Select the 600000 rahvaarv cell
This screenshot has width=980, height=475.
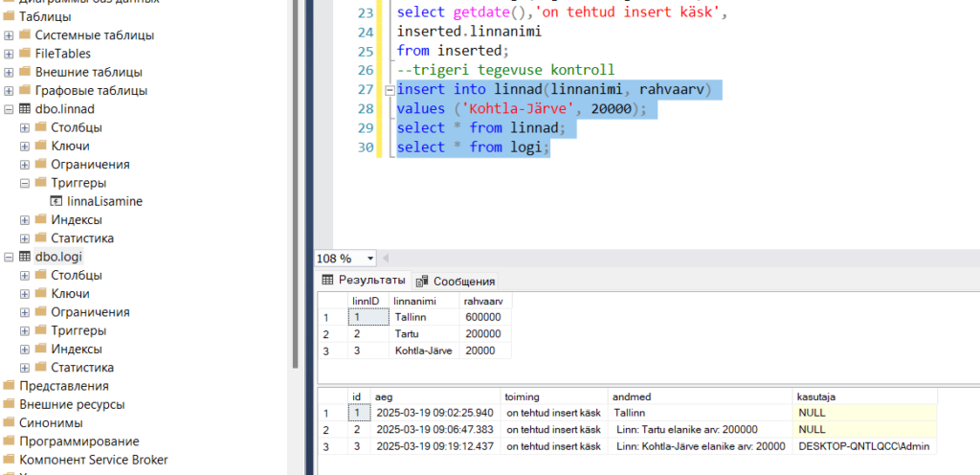coord(485,318)
